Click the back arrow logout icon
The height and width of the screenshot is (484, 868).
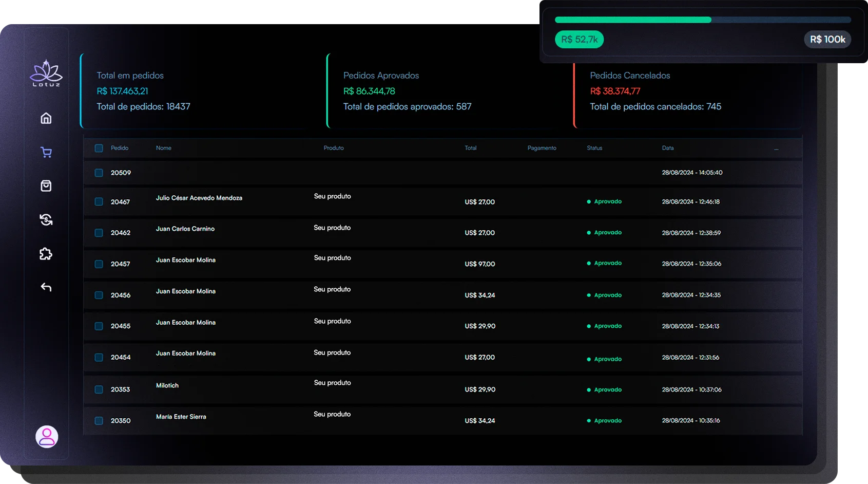(x=46, y=287)
